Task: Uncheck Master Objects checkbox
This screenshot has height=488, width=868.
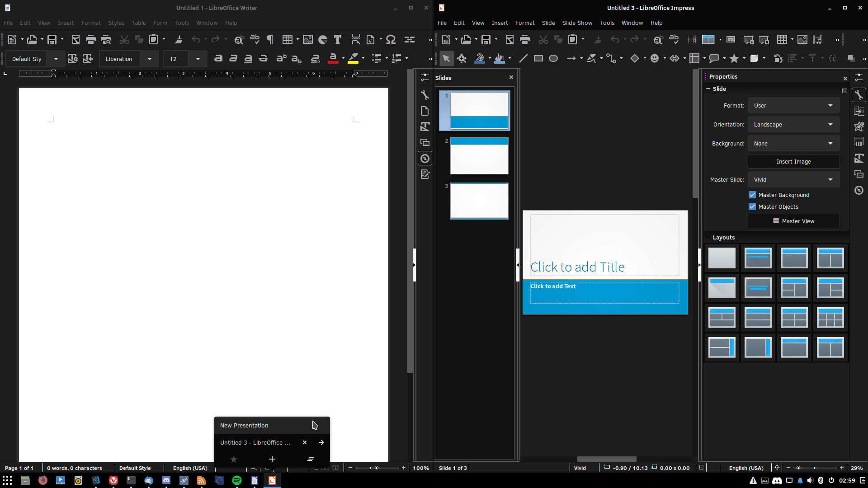Action: tap(752, 207)
